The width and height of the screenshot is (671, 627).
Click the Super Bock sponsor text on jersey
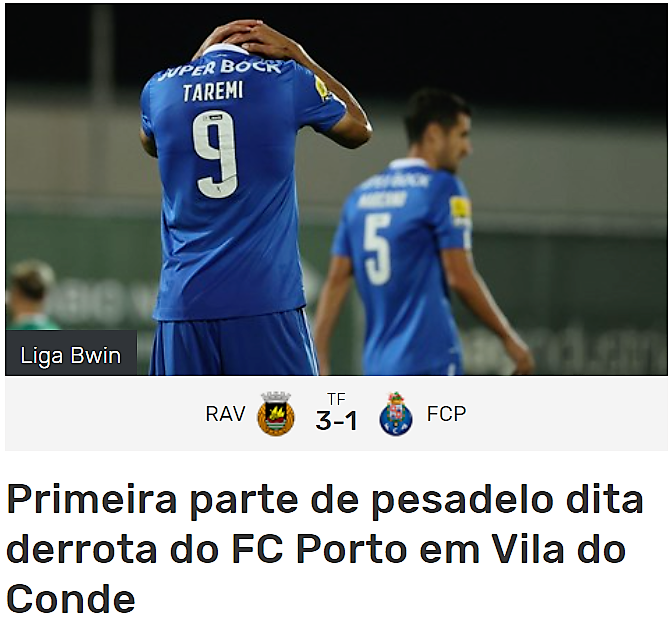pos(219,69)
